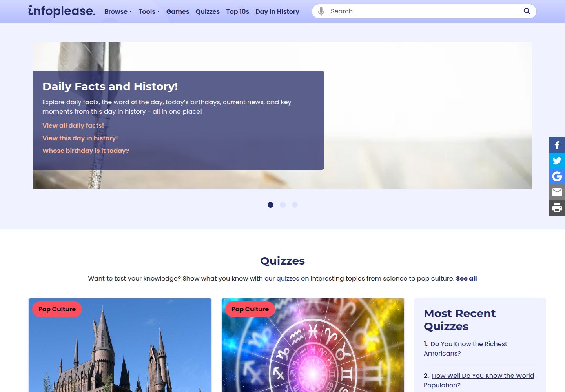Viewport: 565px width, 392px height.
Task: Select the first carousel slide dot
Action: coord(270,205)
